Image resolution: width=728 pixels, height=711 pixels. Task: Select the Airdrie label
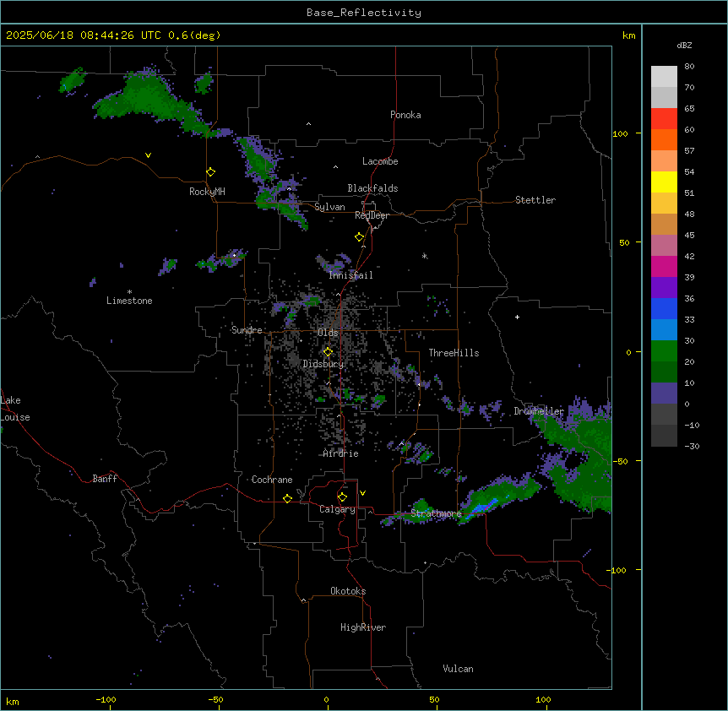point(341,453)
